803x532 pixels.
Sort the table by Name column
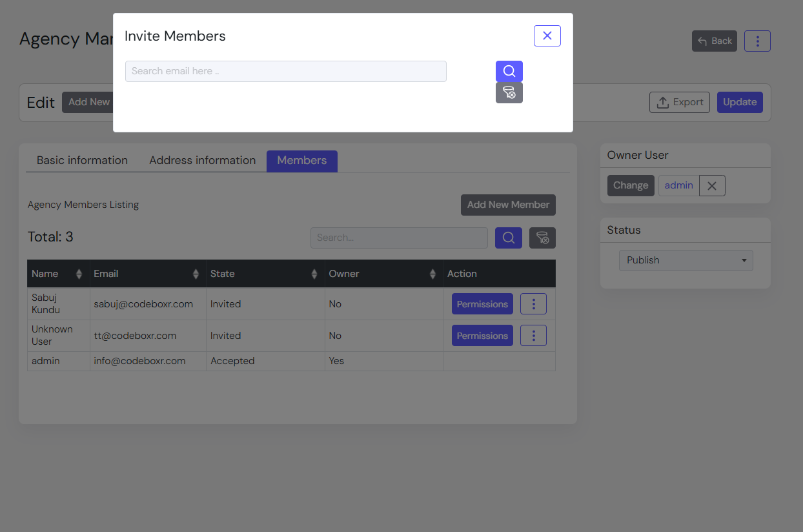(79, 274)
